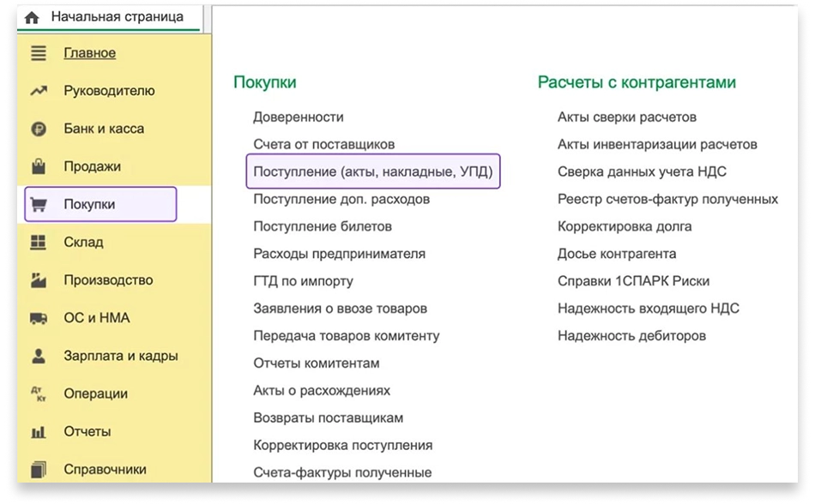
Task: Open Передача товаров комитенту
Action: (347, 336)
